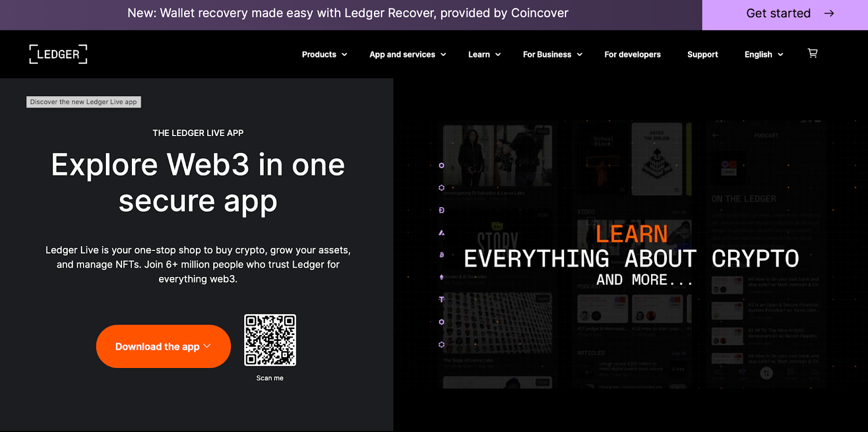Expand the App and services menu
Viewport: 868px width, 432px height.
(408, 54)
